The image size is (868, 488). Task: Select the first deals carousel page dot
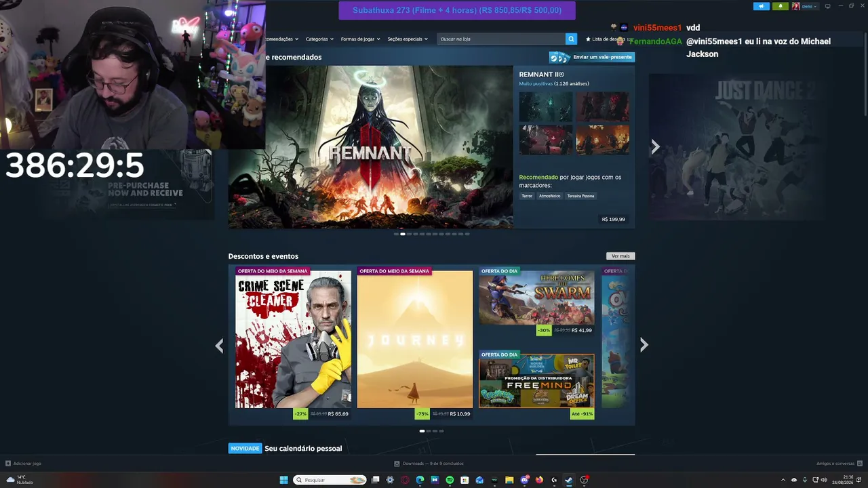422,431
